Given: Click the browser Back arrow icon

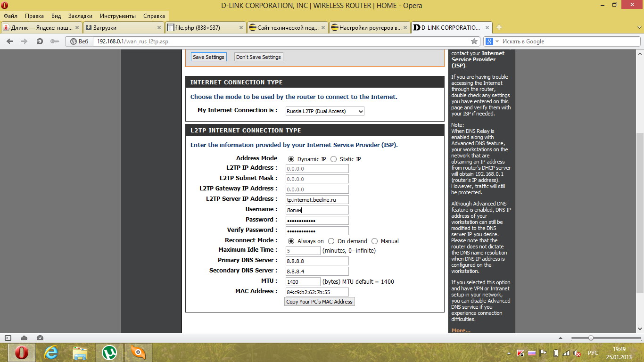Looking at the screenshot, I should pyautogui.click(x=9, y=41).
